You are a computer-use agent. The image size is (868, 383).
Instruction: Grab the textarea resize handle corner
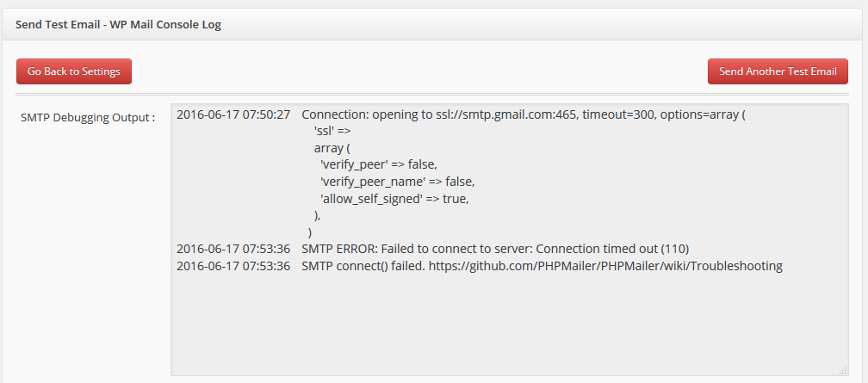(842, 370)
